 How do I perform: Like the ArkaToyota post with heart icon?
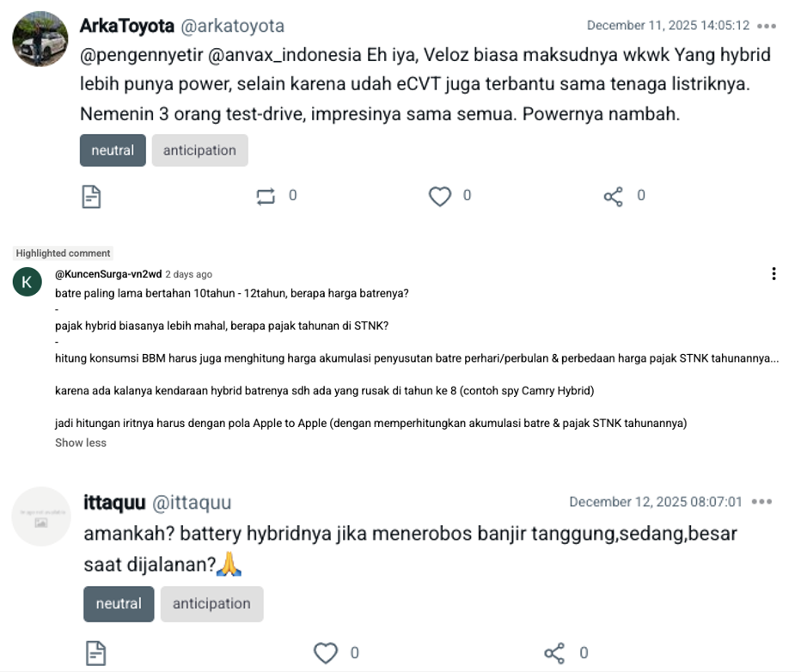click(440, 197)
